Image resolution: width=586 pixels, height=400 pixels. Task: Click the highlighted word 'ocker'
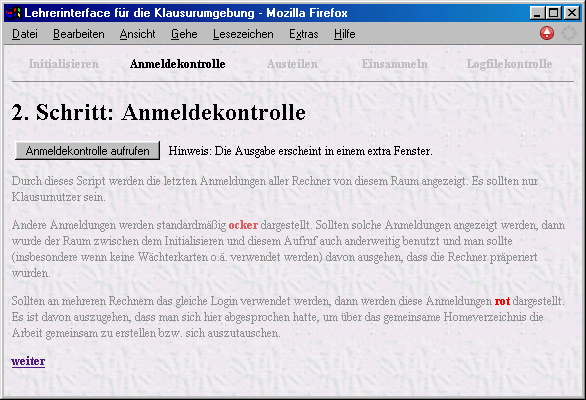tap(243, 225)
